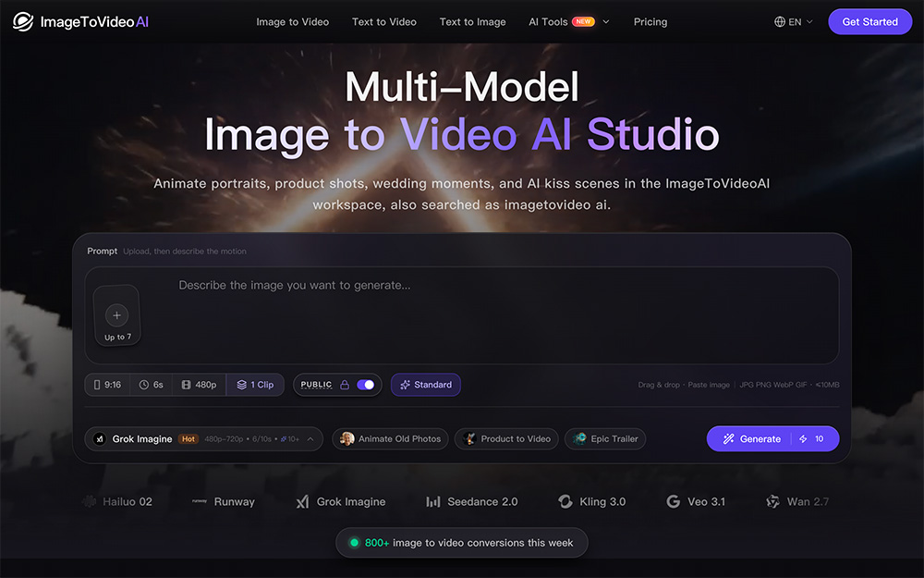Screen dimensions: 924x578
Task: Expand the Grok Imagine model selector
Action: [x=204, y=438]
